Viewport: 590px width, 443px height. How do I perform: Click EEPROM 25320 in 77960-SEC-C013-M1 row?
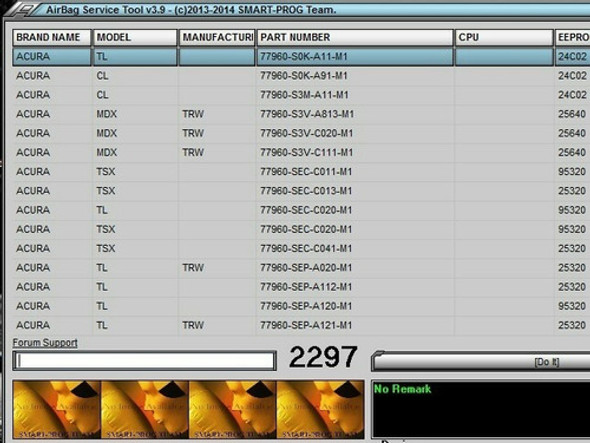(x=572, y=191)
